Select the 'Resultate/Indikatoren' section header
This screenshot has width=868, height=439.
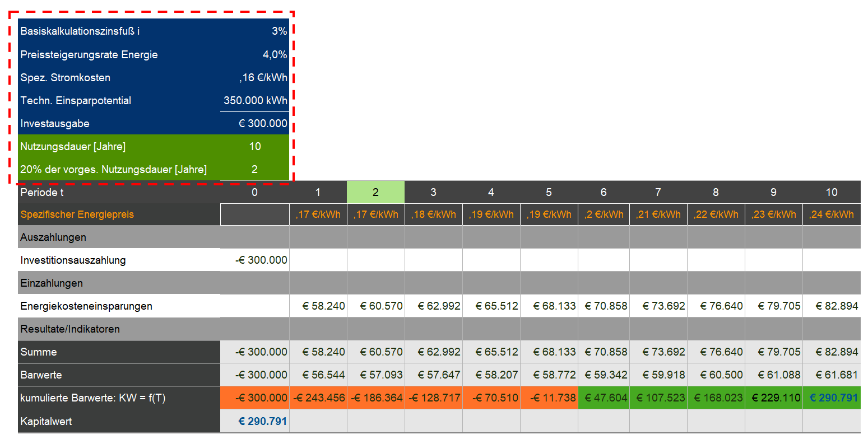coord(70,329)
